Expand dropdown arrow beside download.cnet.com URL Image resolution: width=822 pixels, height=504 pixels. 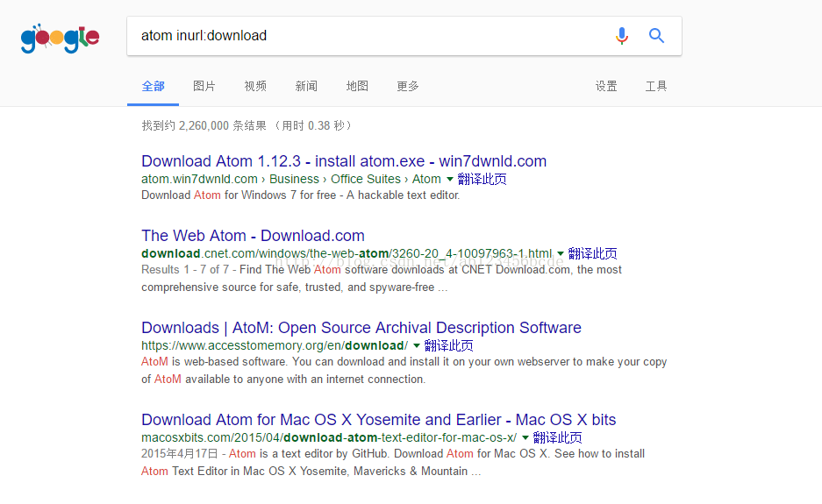561,253
